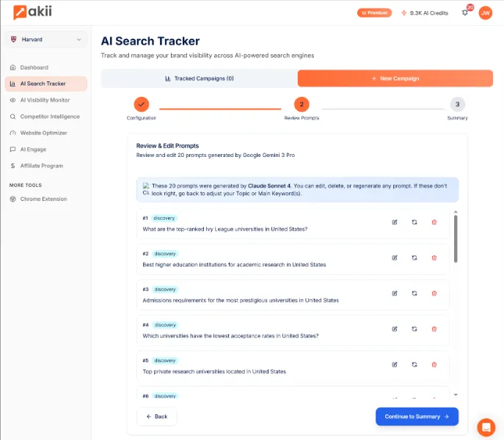Click discovery tag on prompt #4
504x440 pixels.
click(165, 325)
